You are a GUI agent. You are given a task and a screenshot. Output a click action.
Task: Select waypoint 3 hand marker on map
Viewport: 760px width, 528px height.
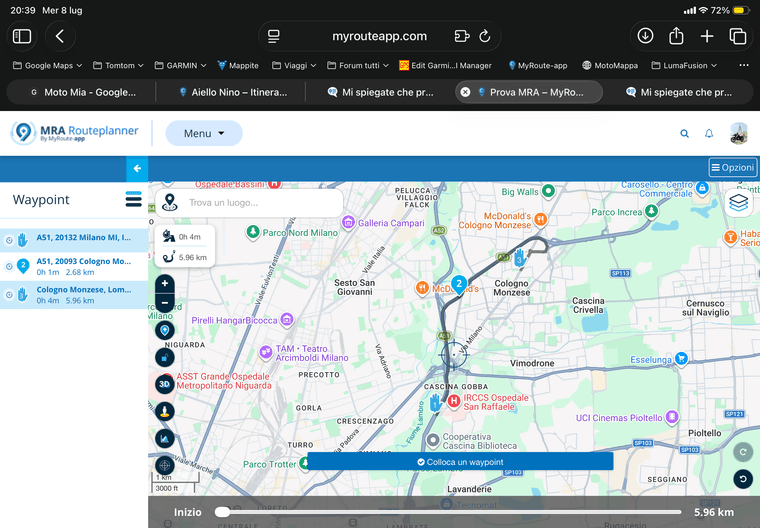click(520, 257)
